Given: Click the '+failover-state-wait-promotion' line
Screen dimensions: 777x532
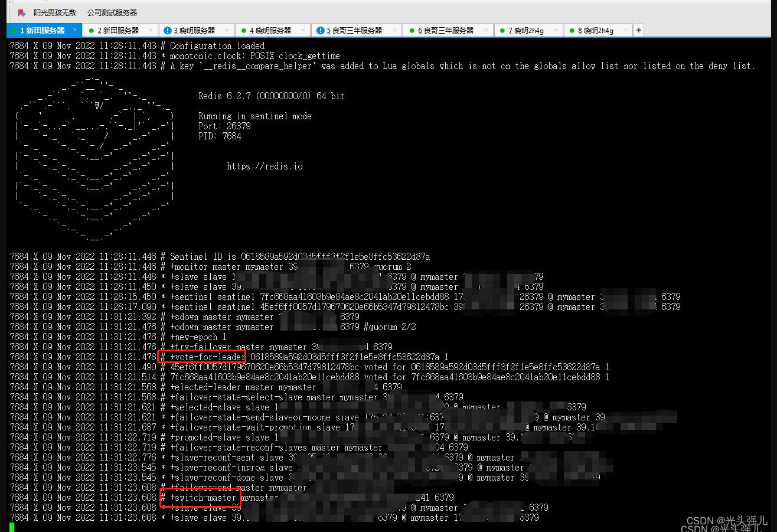Looking at the screenshot, I should 303,427.
